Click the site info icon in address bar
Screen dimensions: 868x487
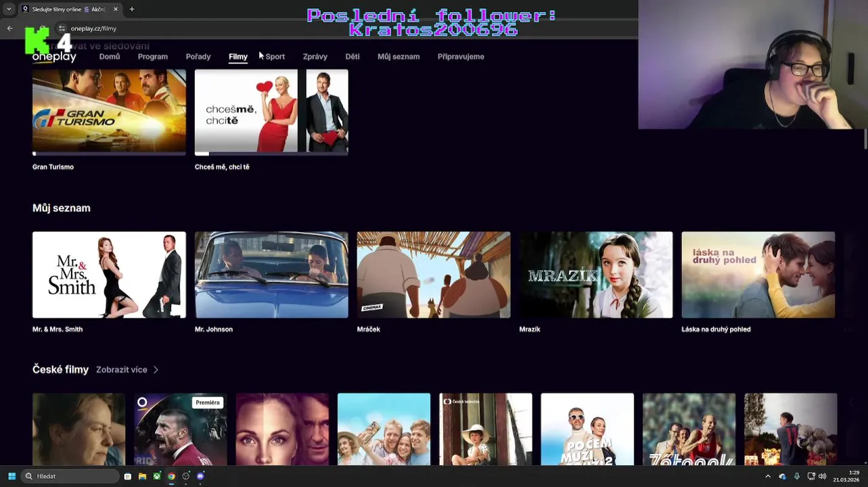(62, 28)
